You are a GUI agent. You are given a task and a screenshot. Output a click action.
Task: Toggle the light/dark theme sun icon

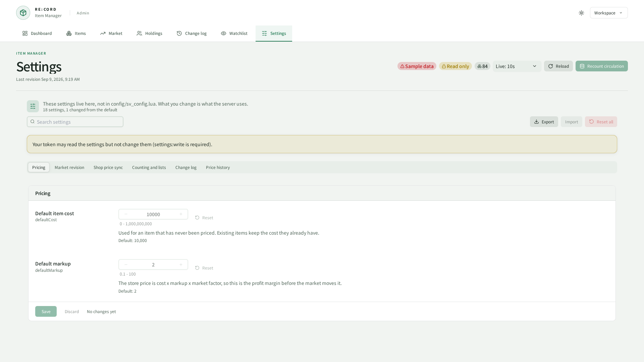(581, 13)
